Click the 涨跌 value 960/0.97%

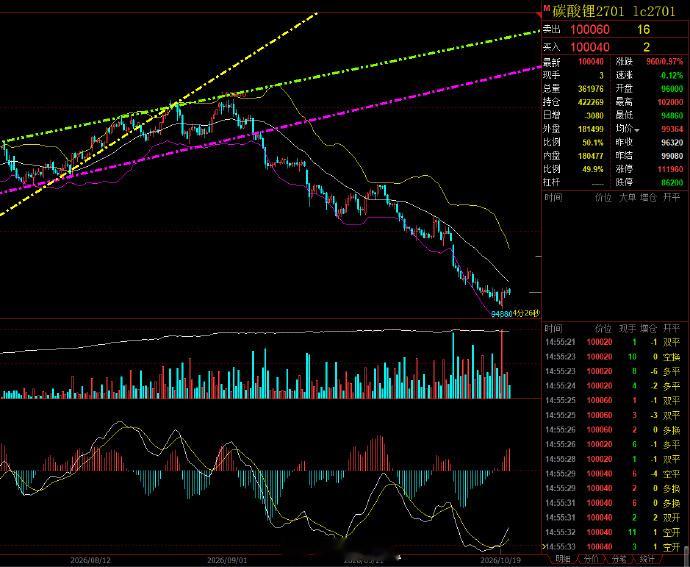[x=664, y=62]
